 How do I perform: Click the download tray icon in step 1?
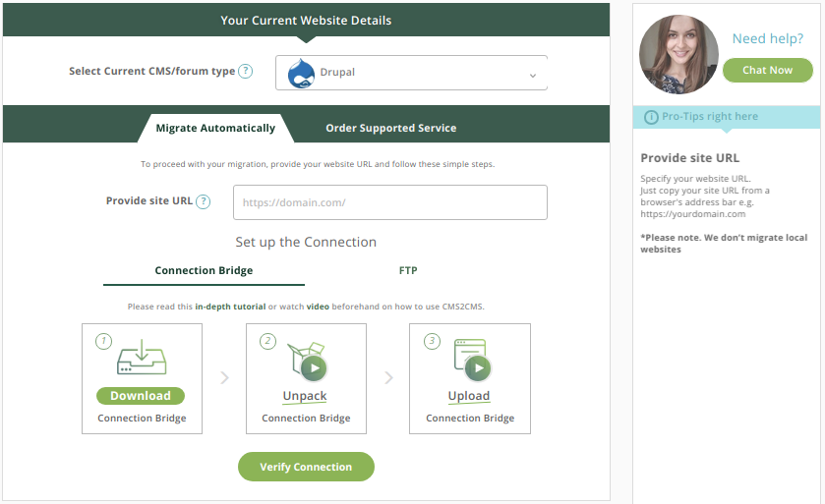[x=142, y=357]
